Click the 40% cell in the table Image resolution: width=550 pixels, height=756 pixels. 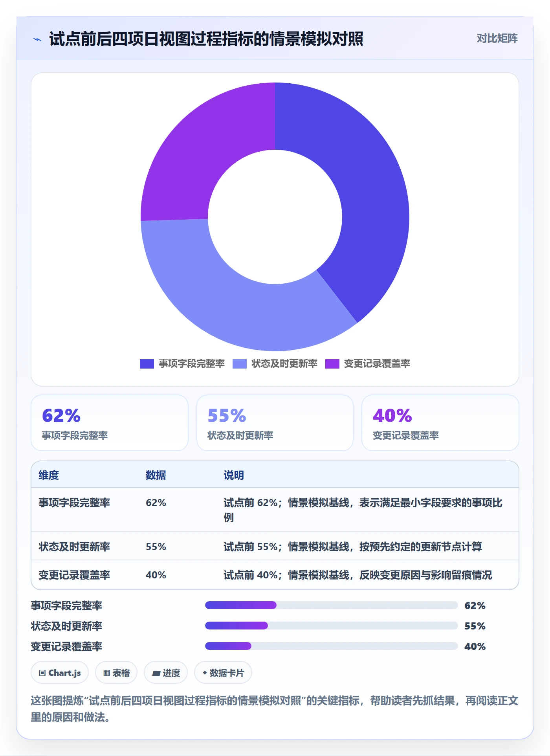click(x=156, y=575)
